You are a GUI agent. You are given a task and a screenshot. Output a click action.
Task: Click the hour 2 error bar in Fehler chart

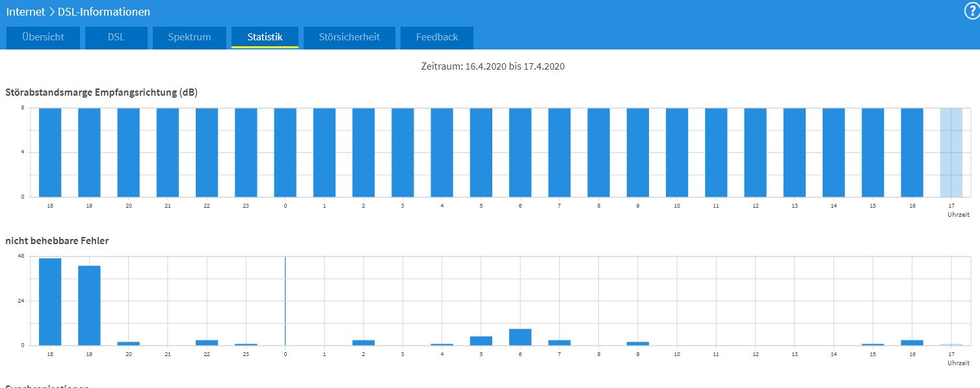click(x=364, y=342)
